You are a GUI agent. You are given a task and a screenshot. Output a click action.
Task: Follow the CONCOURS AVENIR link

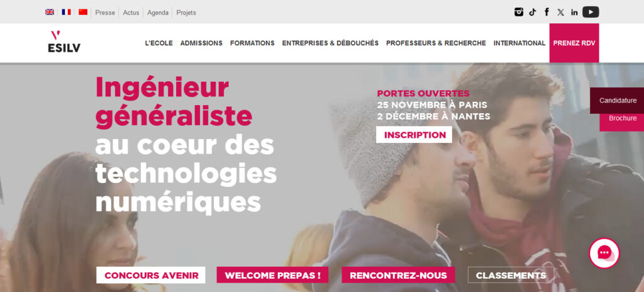151,275
